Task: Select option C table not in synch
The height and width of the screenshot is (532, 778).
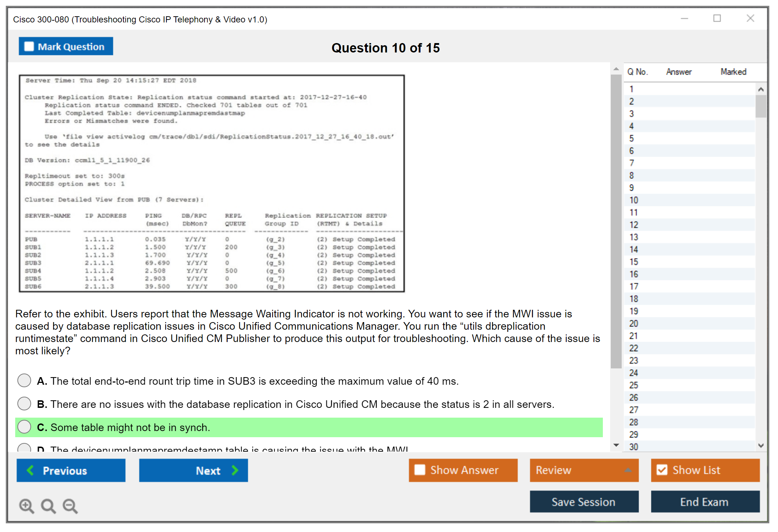Action: tap(24, 427)
